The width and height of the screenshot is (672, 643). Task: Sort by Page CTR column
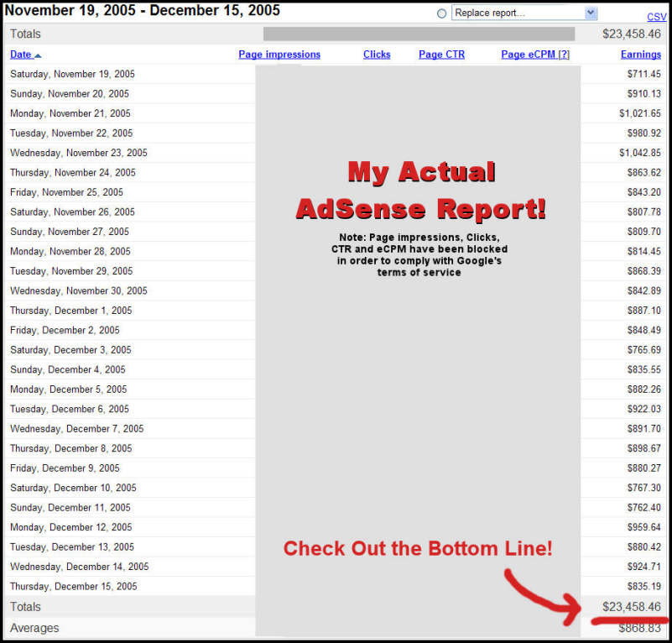[441, 55]
